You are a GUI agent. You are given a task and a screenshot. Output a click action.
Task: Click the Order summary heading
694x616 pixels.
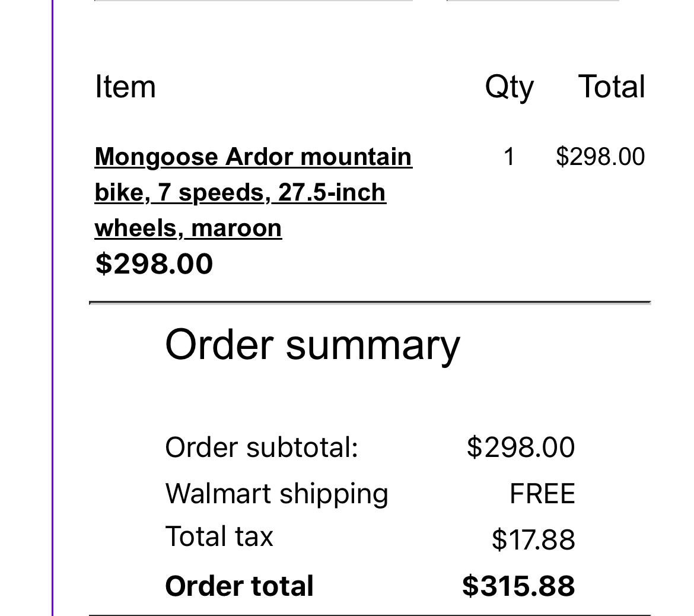tap(312, 344)
